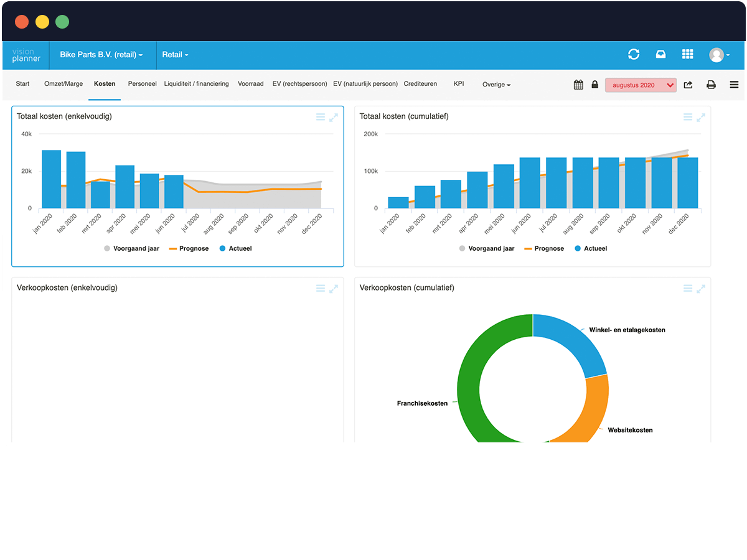The image size is (747, 560).
Task: Click the Totaal kosten (enkelvoudig) title
Action: click(x=64, y=116)
